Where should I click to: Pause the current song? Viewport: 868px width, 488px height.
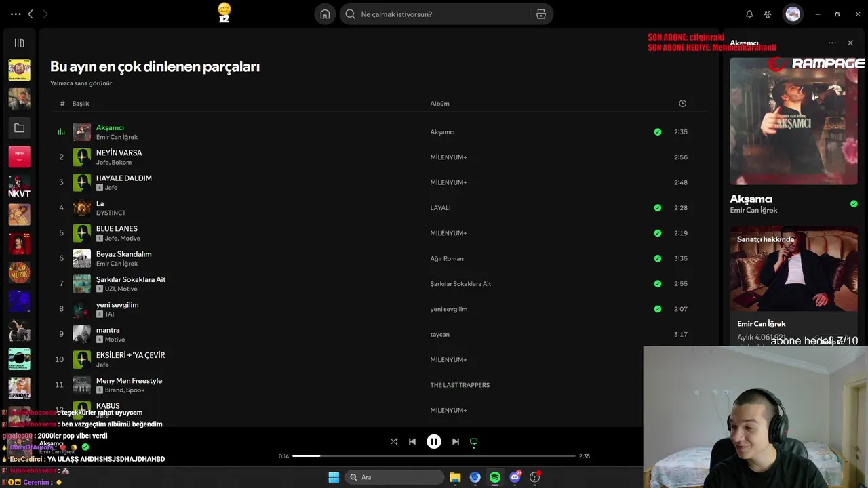pos(434,441)
